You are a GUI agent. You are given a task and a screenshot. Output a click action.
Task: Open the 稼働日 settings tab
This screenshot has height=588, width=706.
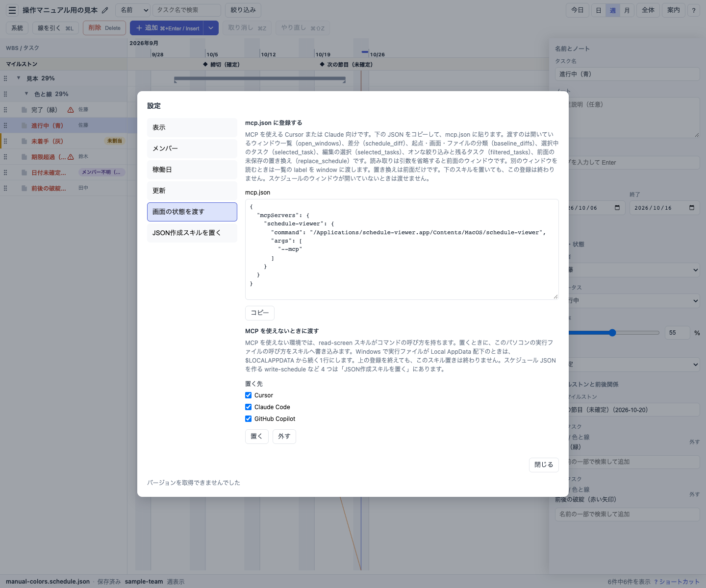click(x=192, y=170)
